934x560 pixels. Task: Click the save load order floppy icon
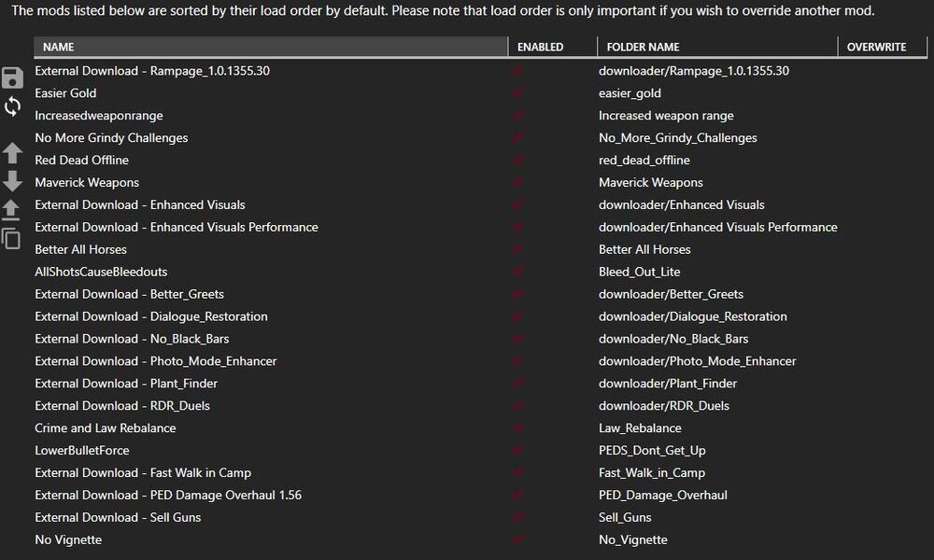[13, 77]
